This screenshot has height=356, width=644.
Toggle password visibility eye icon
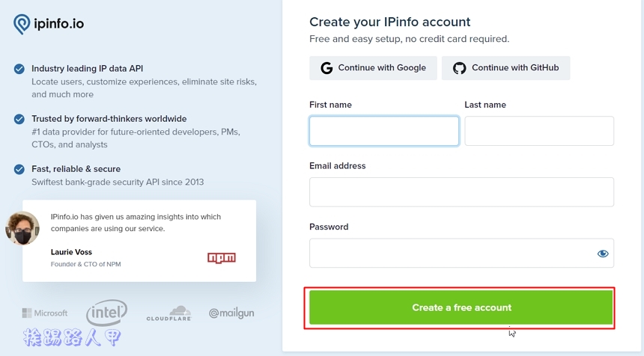click(x=603, y=254)
